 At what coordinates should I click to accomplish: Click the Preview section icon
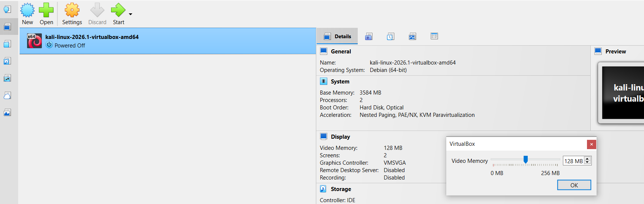pos(598,51)
